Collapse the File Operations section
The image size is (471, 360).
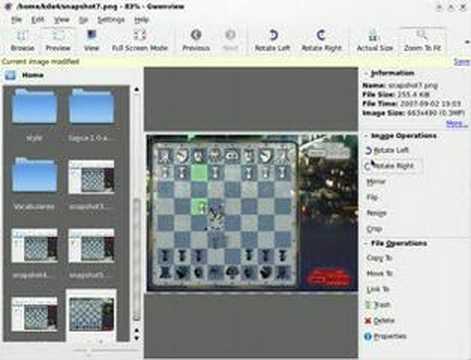click(x=366, y=244)
